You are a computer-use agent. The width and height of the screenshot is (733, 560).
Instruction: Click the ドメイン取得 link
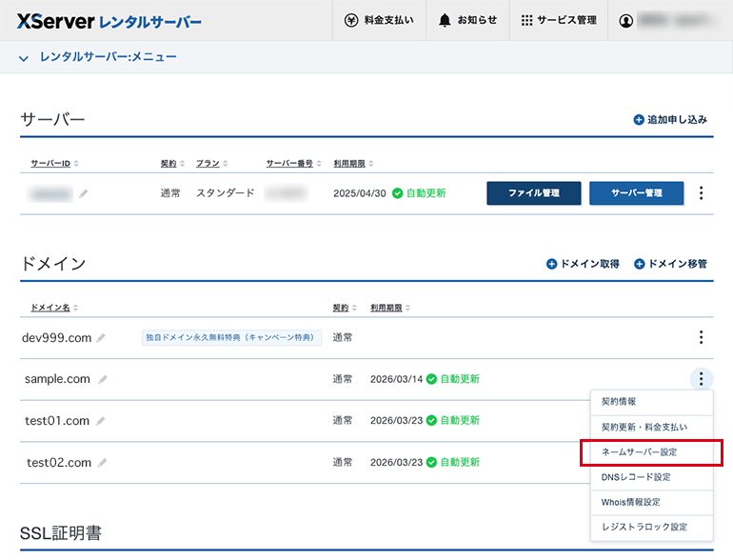pos(583,264)
